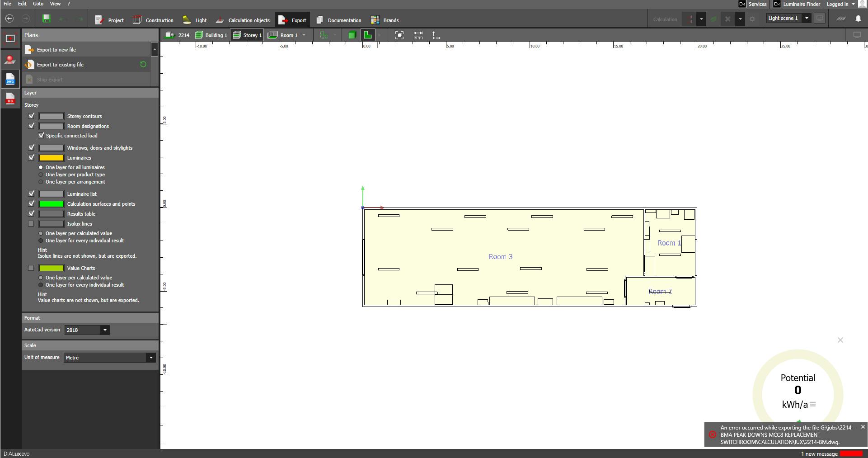Go back with the left arrow button
Screen dimensions: 868x458
[x=9, y=19]
